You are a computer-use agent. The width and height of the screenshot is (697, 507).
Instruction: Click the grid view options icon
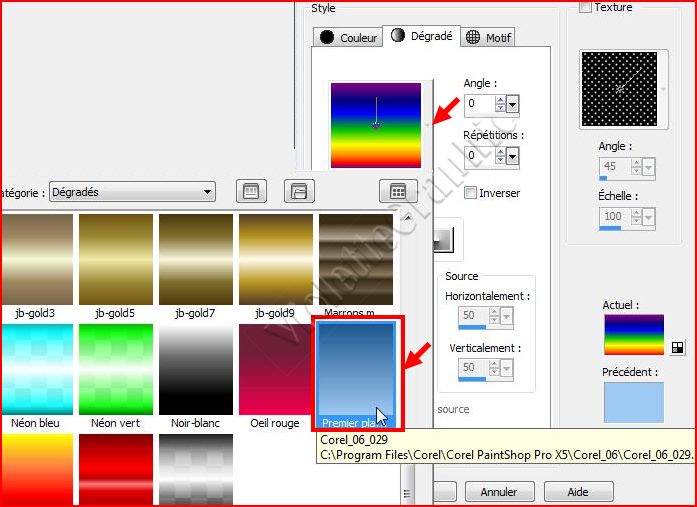[x=397, y=191]
